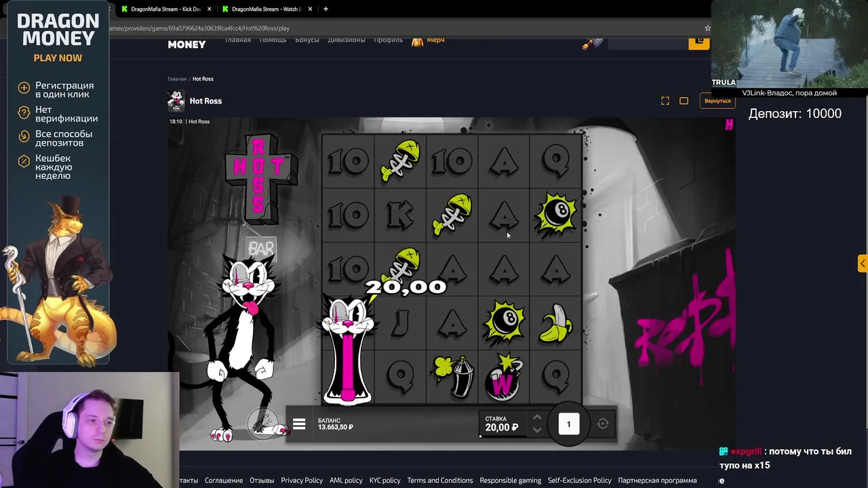
Task: Open the Профиль menu item
Action: [x=388, y=40]
